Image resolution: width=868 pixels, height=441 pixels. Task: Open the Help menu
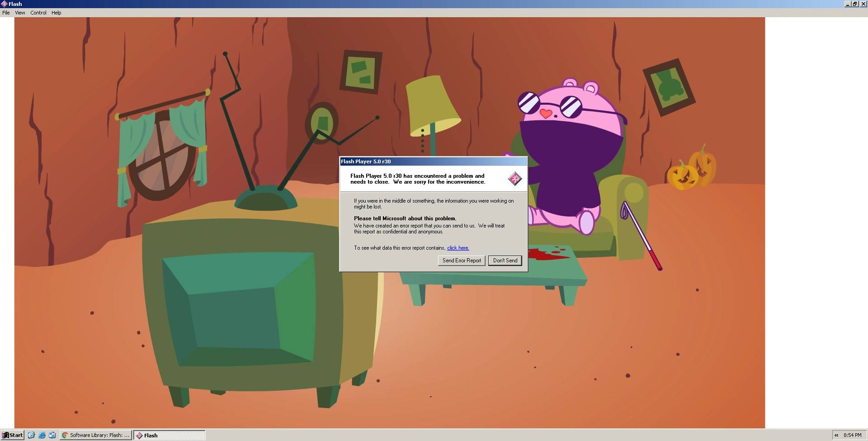pos(56,13)
